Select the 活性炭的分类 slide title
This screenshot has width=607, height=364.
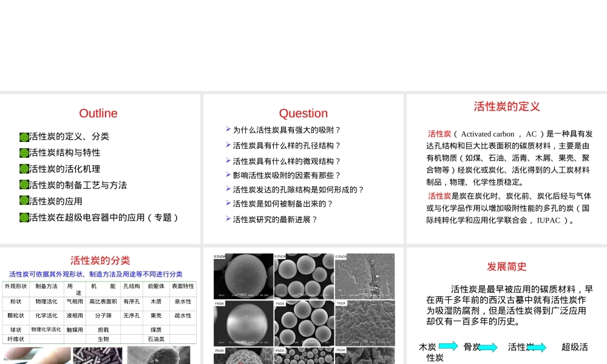[100, 260]
